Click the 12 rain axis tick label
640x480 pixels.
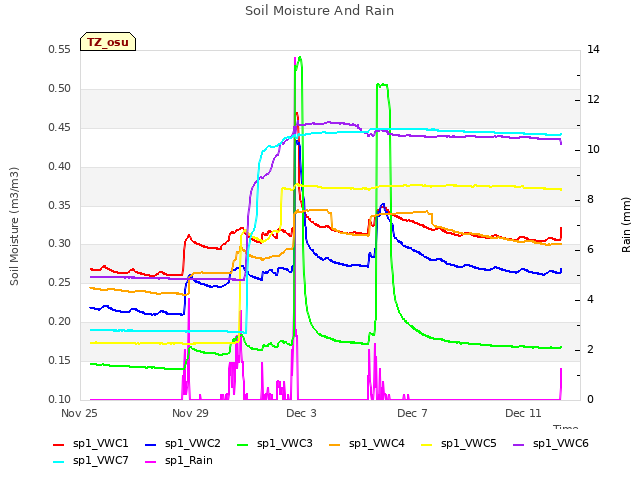tap(593, 99)
